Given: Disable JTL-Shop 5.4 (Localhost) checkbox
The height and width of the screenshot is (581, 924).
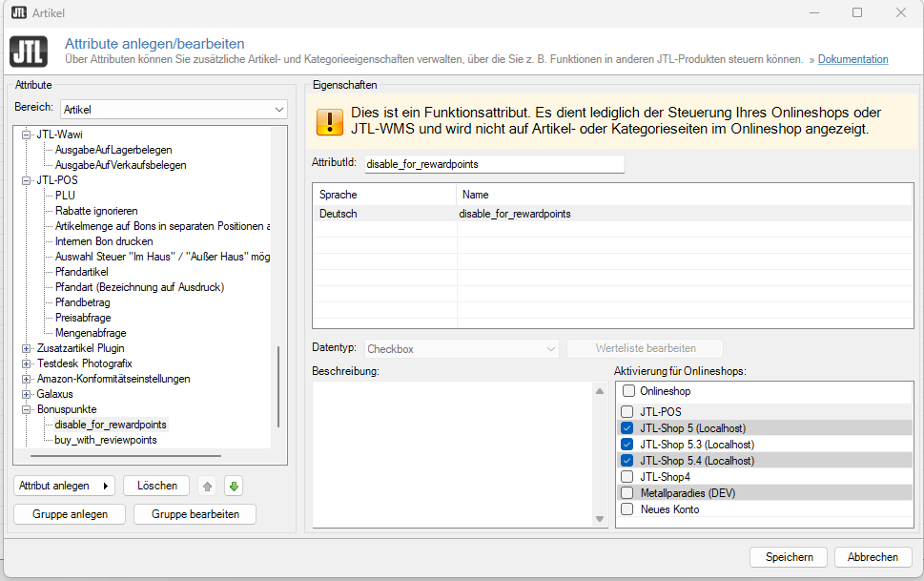Looking at the screenshot, I should coord(627,461).
